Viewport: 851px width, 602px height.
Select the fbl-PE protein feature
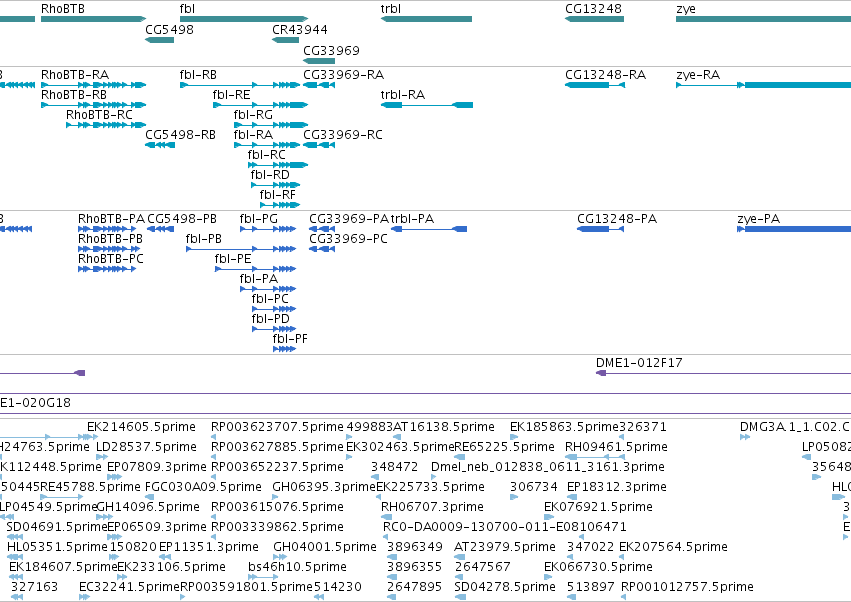point(256,269)
